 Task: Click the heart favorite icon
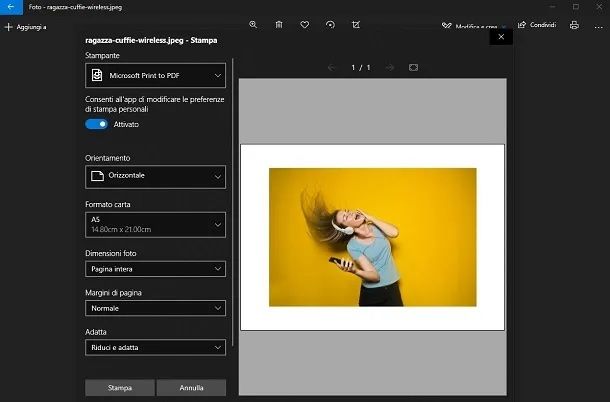pos(305,24)
